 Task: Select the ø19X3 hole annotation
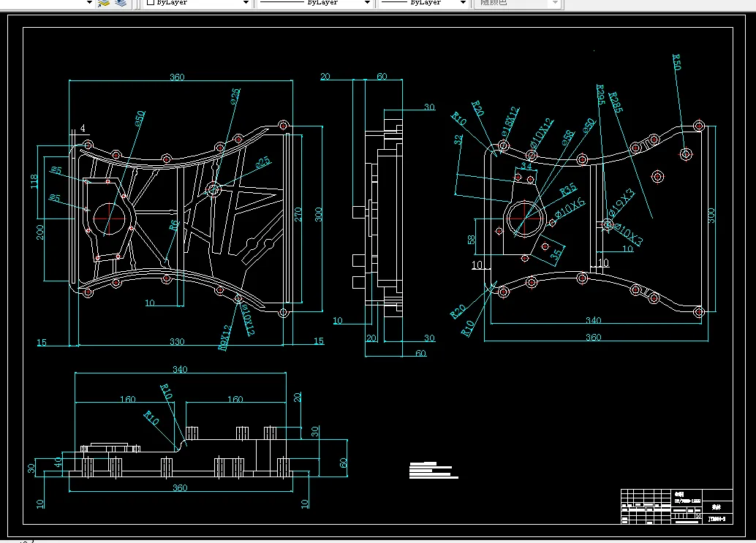point(621,202)
